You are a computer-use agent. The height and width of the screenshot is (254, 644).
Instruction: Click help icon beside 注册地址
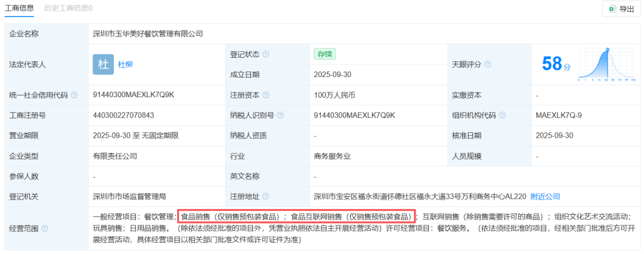pyautogui.click(x=266, y=196)
